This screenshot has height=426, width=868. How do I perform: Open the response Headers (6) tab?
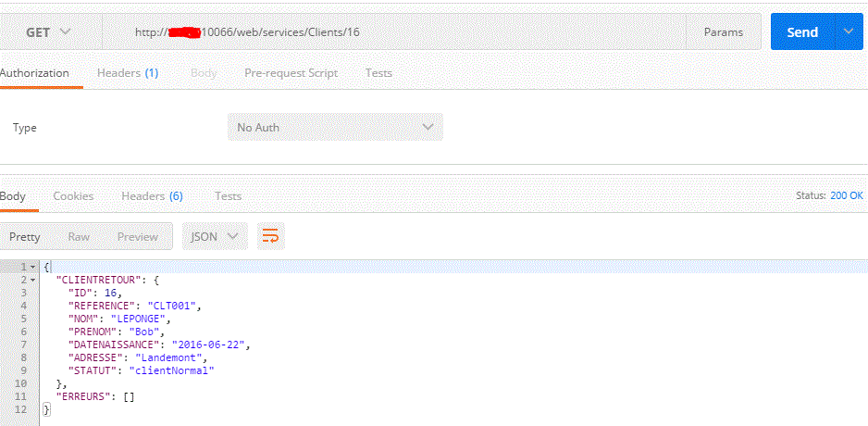pos(153,196)
